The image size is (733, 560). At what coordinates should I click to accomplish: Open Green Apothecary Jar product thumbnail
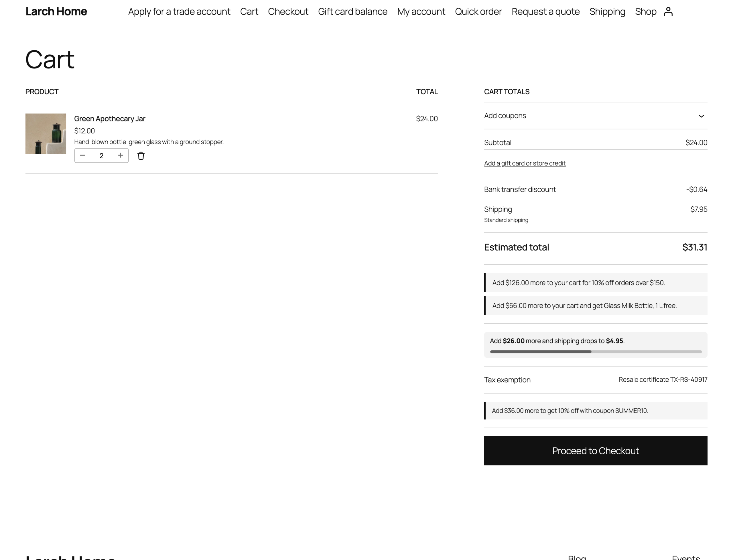46,134
